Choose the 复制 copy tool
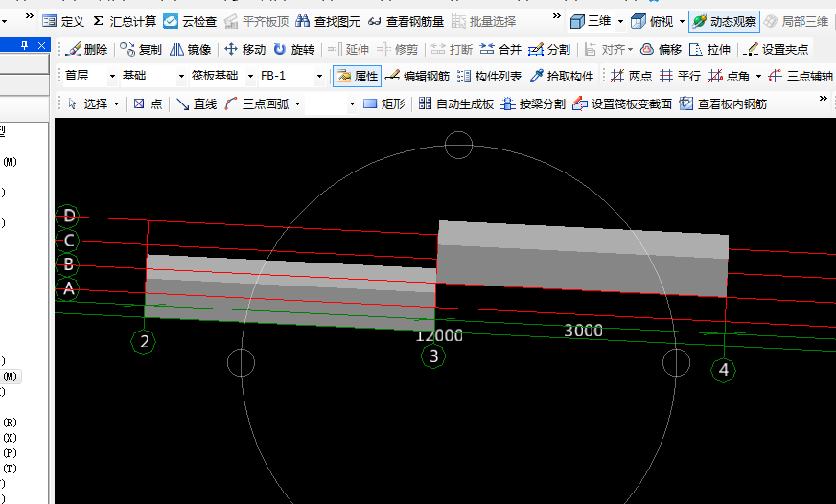836x504 pixels. [141, 49]
